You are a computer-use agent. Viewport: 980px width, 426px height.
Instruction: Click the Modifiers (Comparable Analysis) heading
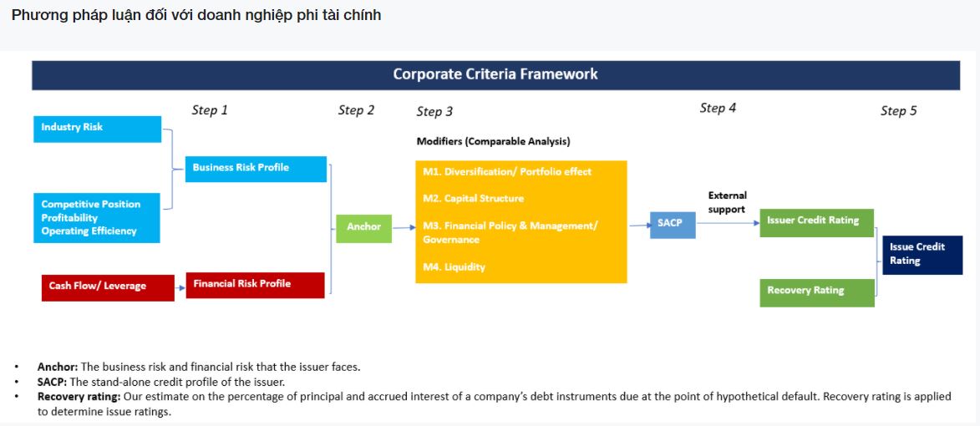click(x=494, y=141)
